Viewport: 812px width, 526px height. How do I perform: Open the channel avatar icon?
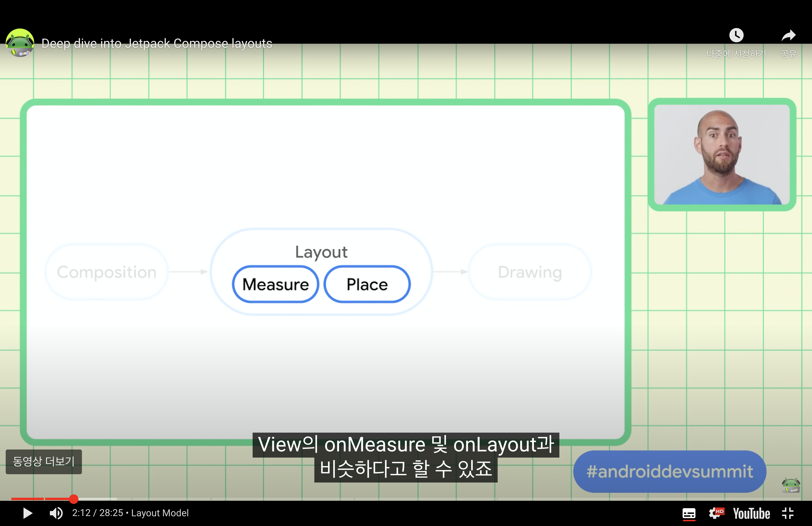[x=20, y=43]
